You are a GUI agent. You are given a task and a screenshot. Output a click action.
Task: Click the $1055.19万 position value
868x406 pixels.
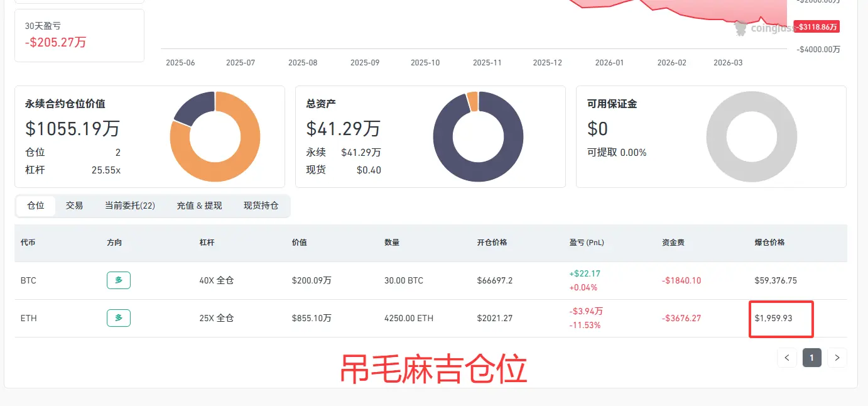[x=72, y=129]
